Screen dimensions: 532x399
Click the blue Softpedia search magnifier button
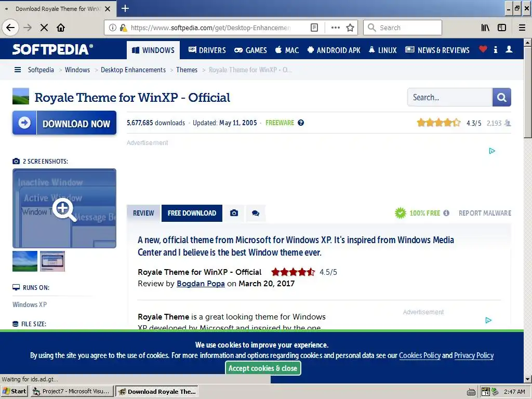[x=501, y=97]
